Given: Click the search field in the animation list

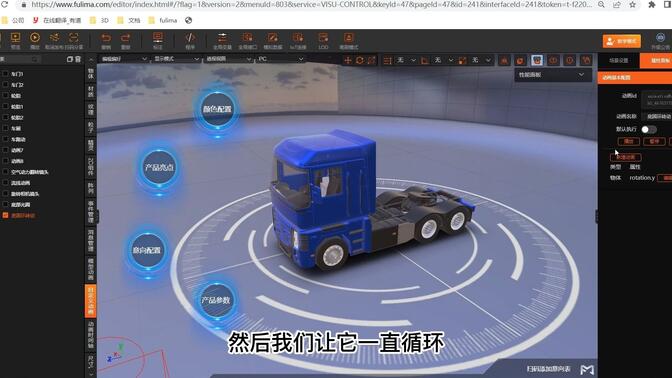Looking at the screenshot, I should 20,59.
